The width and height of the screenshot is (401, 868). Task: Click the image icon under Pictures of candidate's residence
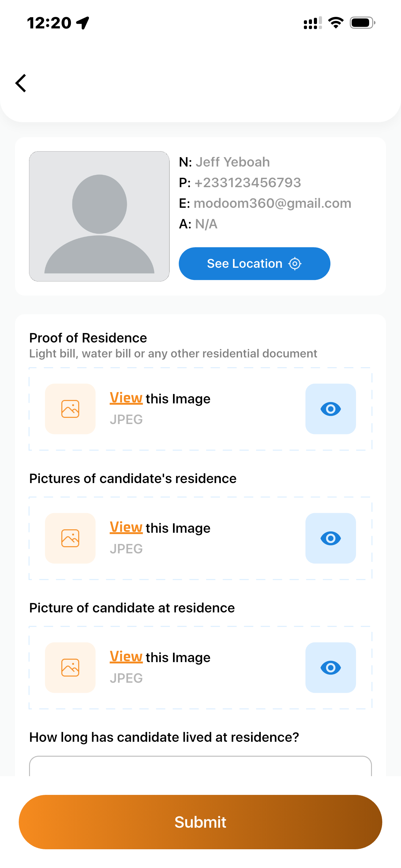click(x=70, y=538)
